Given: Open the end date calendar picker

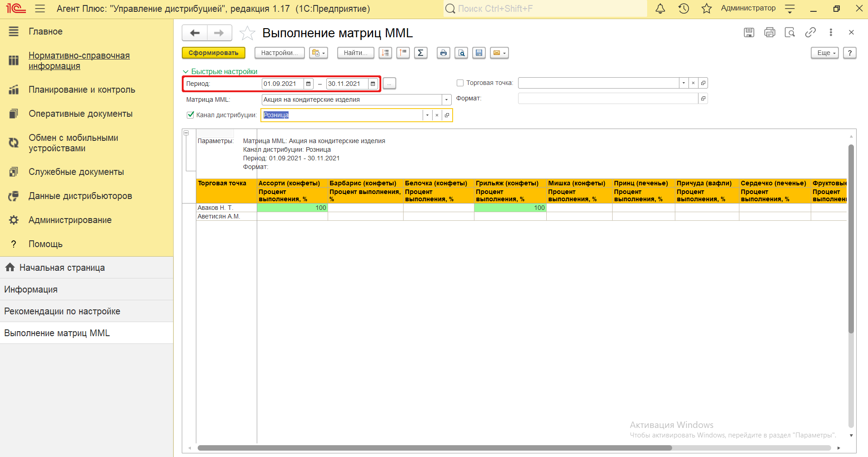Looking at the screenshot, I should pos(373,84).
